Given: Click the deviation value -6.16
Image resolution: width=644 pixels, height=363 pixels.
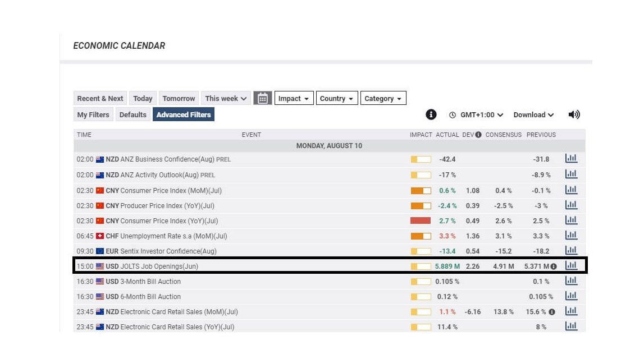Looking at the screenshot, I should click(x=472, y=312).
